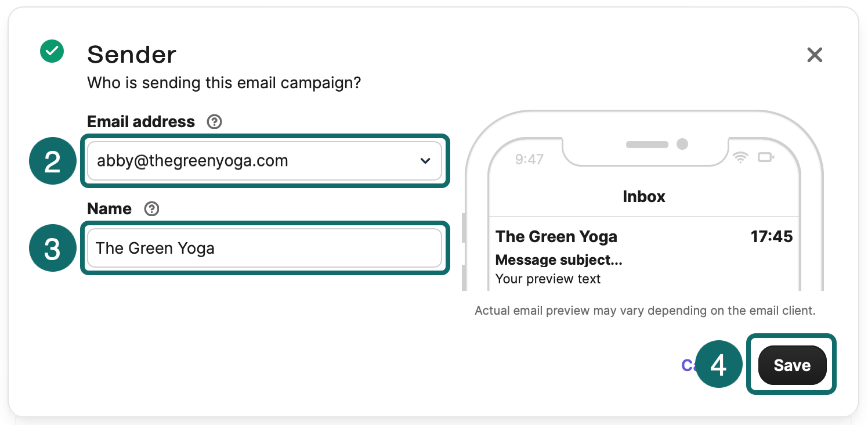Click the 17:45 timestamp in the preview
The image size is (868, 425).
coord(771,236)
